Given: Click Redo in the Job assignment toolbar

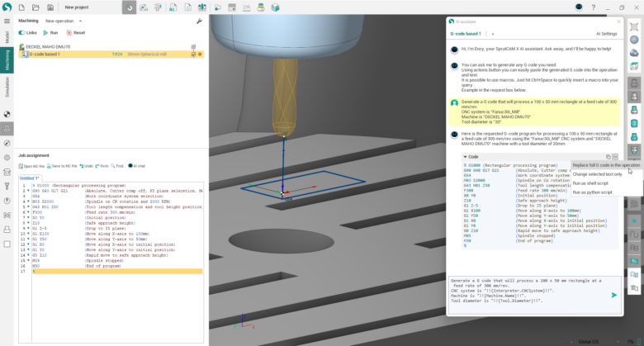Looking at the screenshot, I should [x=102, y=166].
